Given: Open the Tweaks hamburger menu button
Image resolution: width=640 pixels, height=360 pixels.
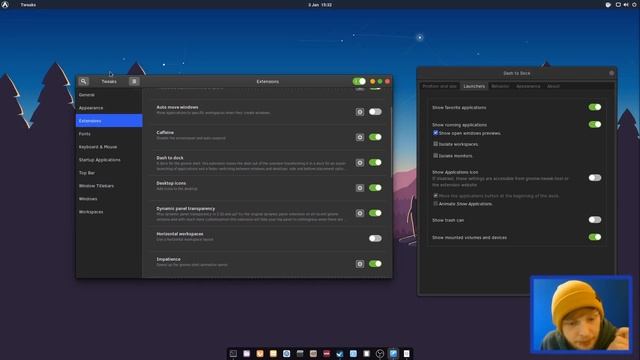Looking at the screenshot, I should (x=134, y=81).
